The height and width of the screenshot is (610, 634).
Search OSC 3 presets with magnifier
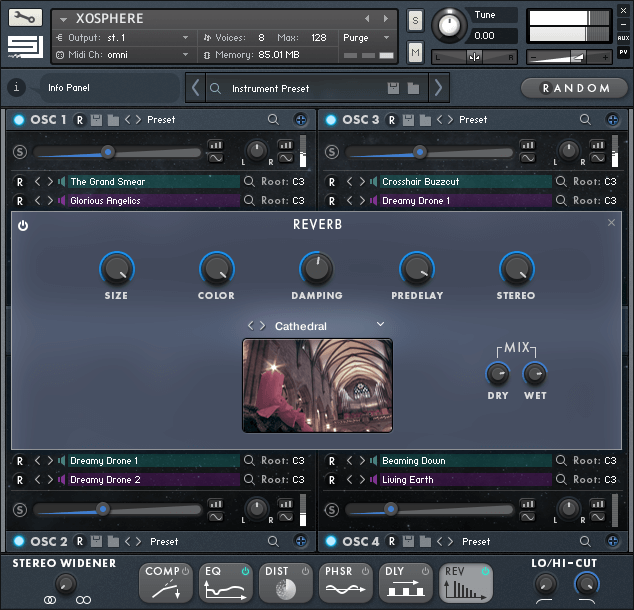coord(585,120)
